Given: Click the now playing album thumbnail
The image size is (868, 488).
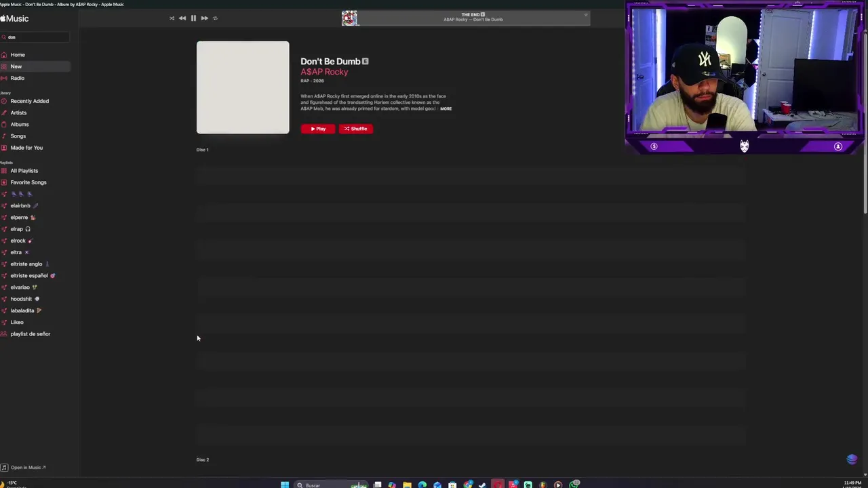Looking at the screenshot, I should (349, 18).
